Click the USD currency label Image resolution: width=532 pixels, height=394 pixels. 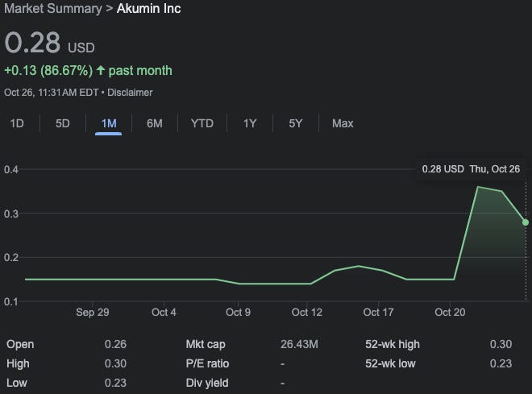click(x=81, y=48)
